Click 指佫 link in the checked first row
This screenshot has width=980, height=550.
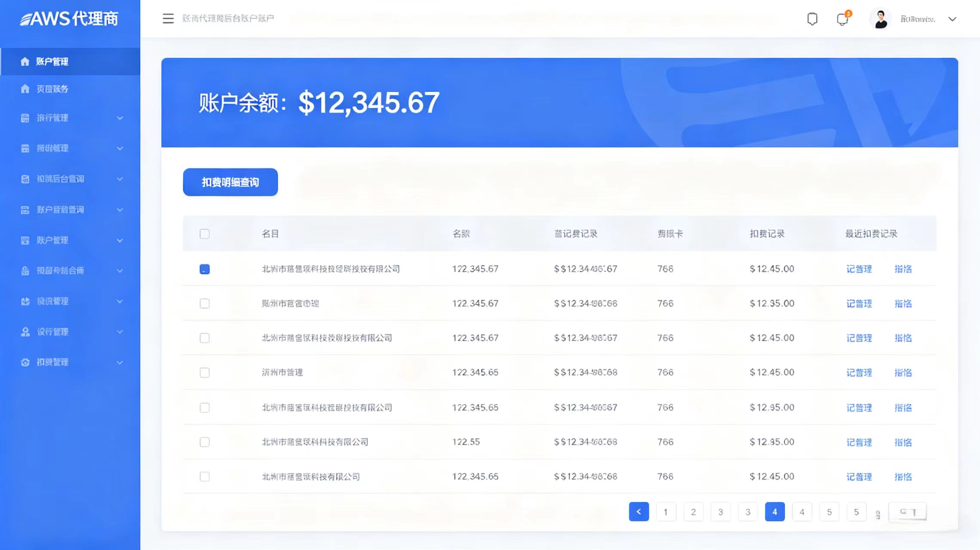click(903, 269)
